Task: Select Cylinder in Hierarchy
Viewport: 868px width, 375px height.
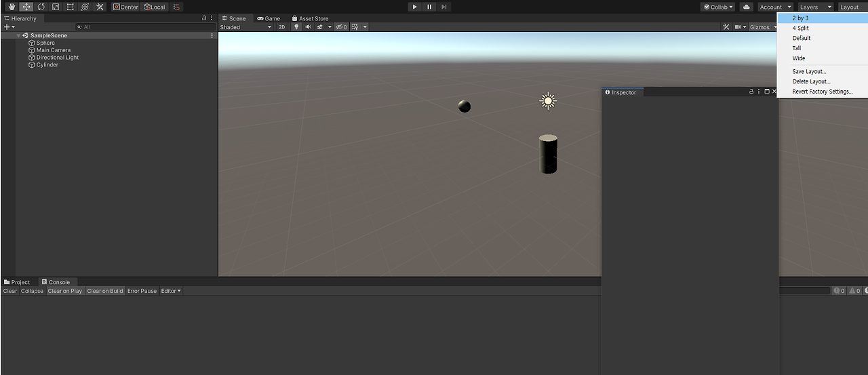Action: pos(47,65)
